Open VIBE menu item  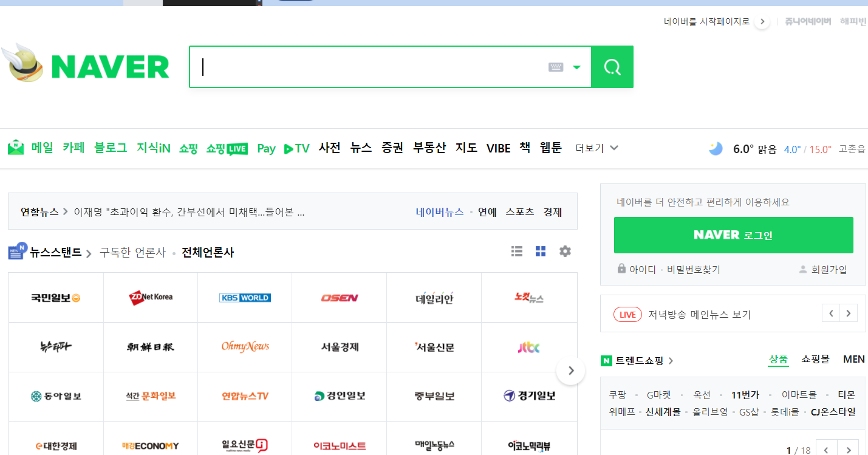(498, 148)
